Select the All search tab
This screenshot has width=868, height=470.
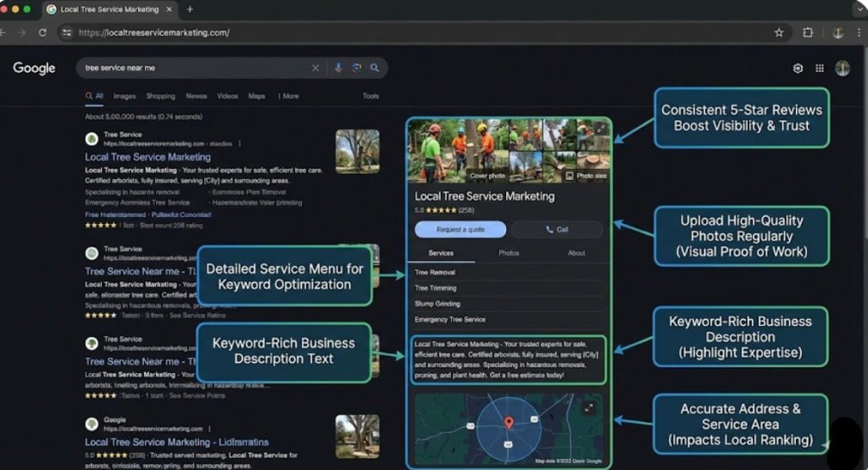(x=95, y=96)
